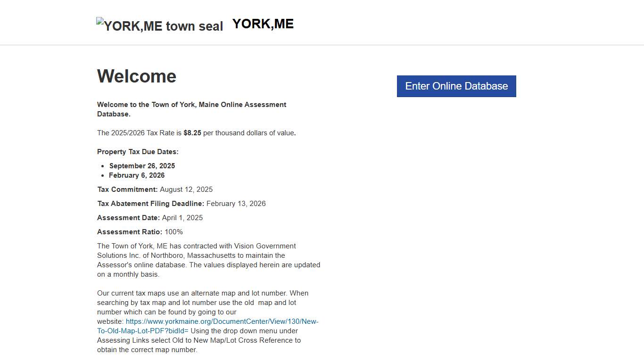Click the YORK,ME town seal image
Image resolution: width=644 pixels, height=362 pixels.
click(159, 26)
